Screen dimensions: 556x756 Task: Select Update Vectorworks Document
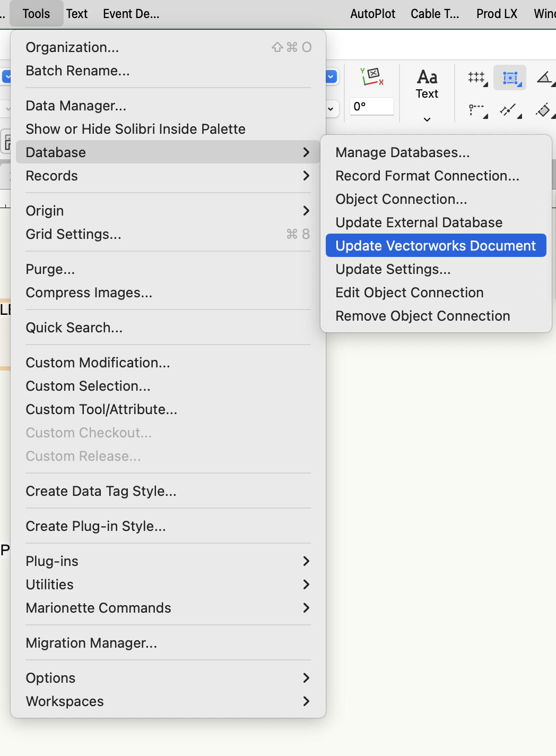click(435, 245)
